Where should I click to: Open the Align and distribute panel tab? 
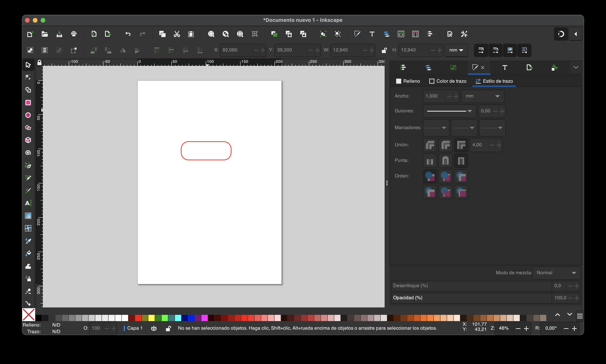coord(403,67)
